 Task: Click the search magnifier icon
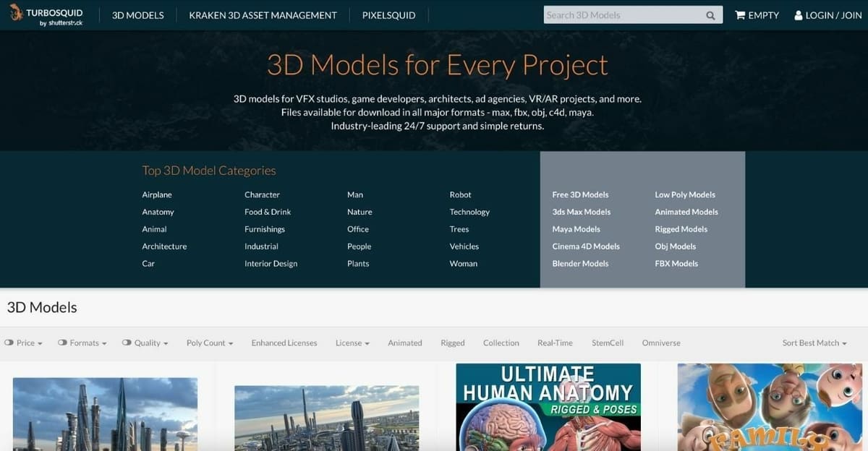[710, 15]
